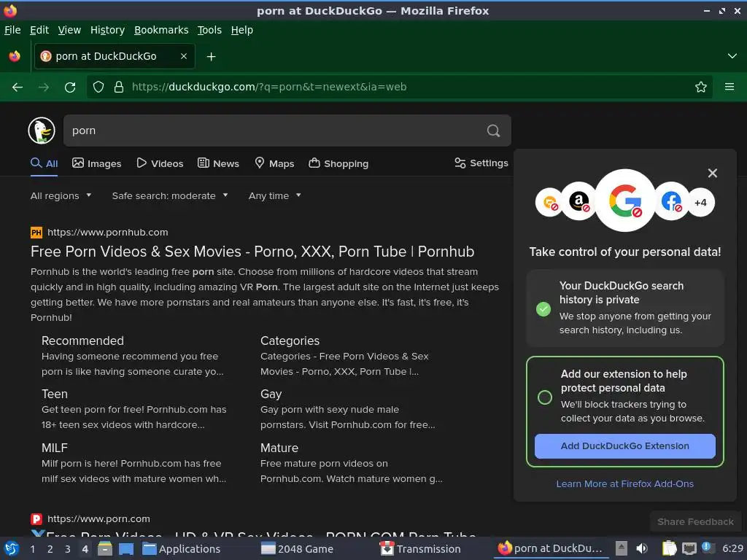Image resolution: width=747 pixels, height=560 pixels.
Task: Click the address bar URL field
Action: click(400, 87)
